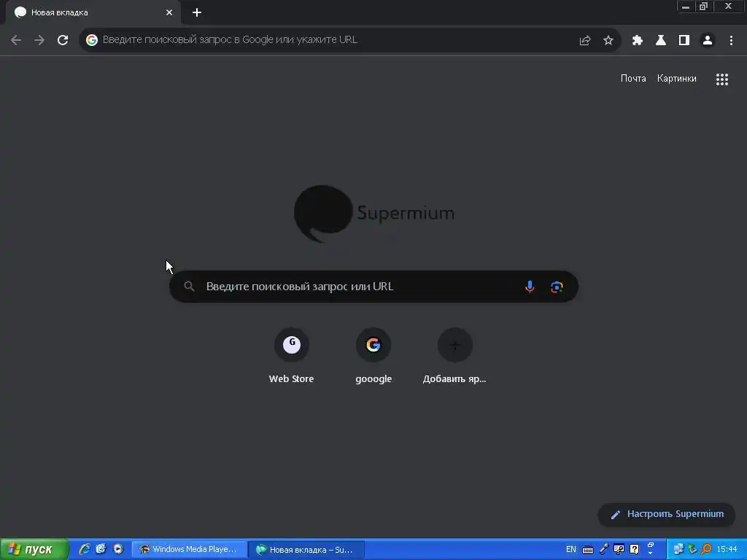Screen dimensions: 747x560
Task: Open the three-dot browser menu
Action: (731, 41)
